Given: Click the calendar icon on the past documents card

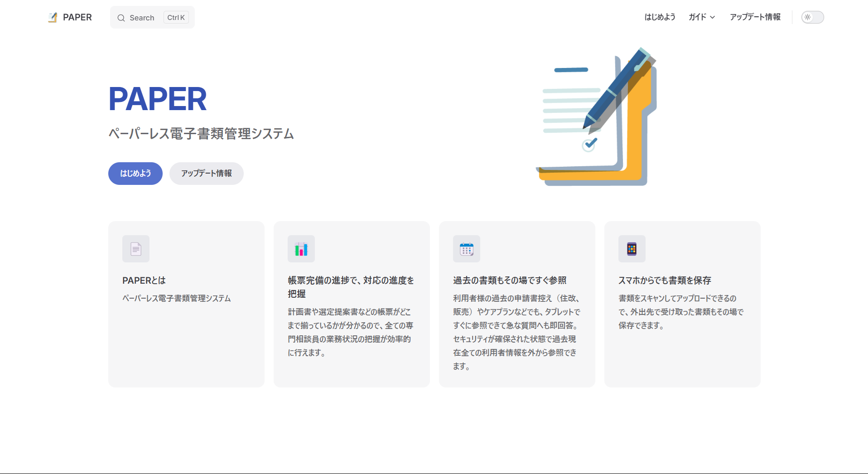Looking at the screenshot, I should tap(467, 249).
